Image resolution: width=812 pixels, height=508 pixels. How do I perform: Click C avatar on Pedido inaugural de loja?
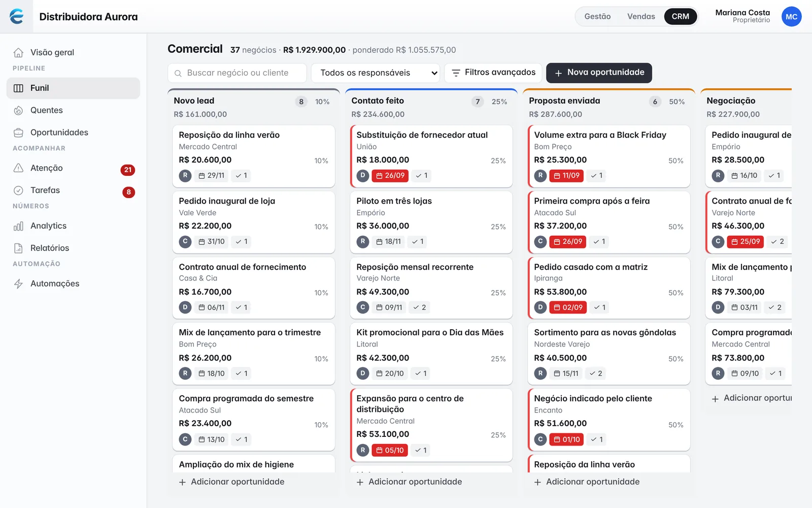[x=185, y=242]
